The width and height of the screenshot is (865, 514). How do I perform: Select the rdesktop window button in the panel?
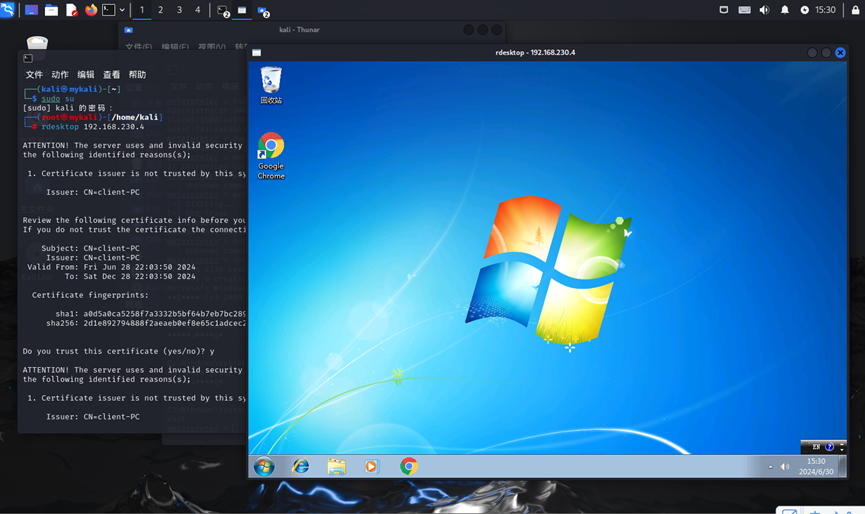242,10
